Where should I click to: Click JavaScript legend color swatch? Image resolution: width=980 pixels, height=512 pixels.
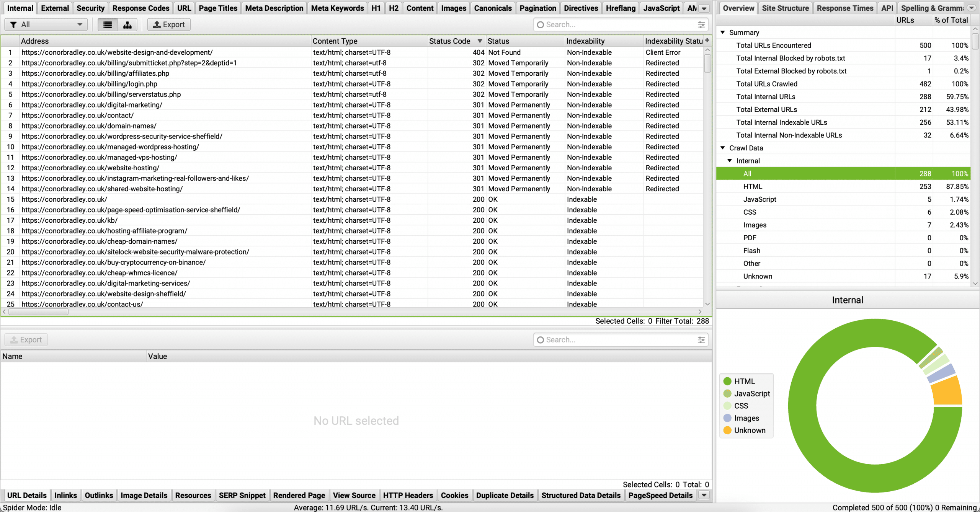727,393
